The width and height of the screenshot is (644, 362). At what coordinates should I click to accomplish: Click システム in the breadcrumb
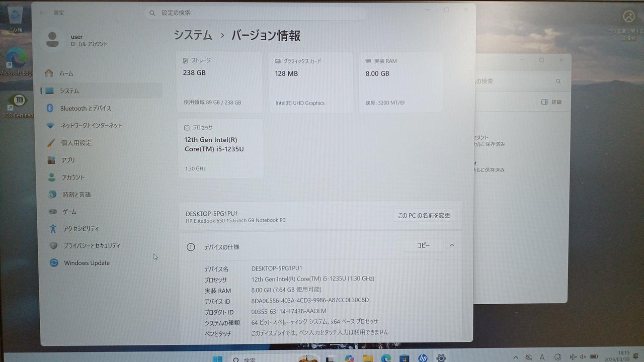point(193,35)
